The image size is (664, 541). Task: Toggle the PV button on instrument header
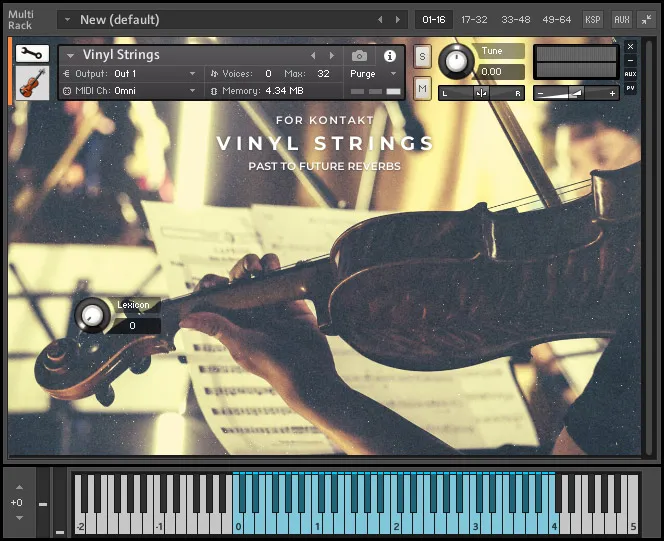(x=630, y=88)
